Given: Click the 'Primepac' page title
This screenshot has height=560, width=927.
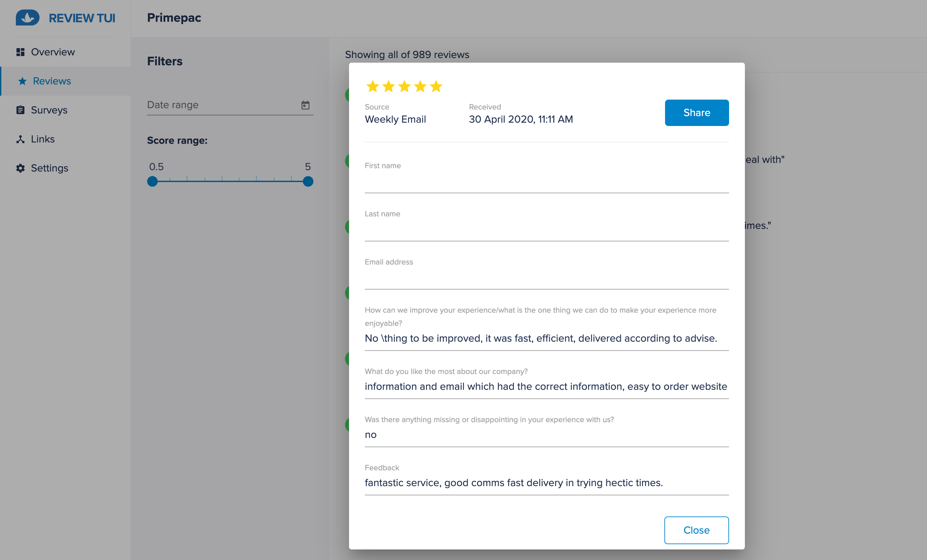Looking at the screenshot, I should tap(174, 18).
